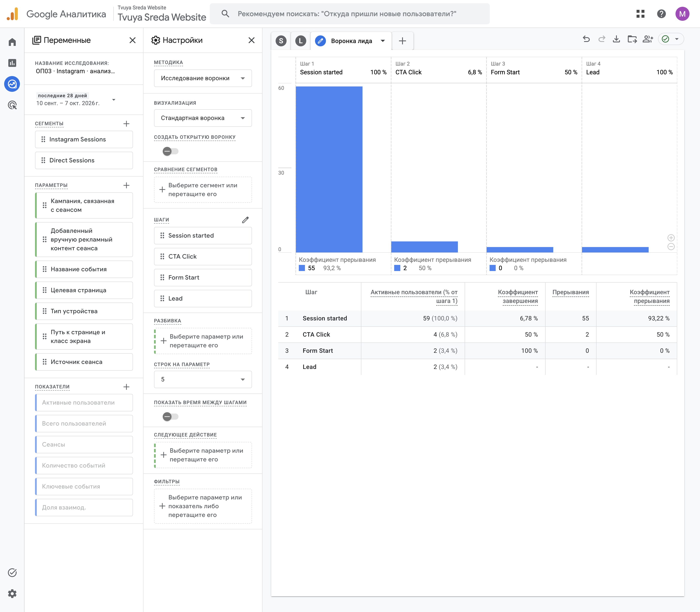
Task: Open the Google apps grid
Action: pyautogui.click(x=640, y=14)
